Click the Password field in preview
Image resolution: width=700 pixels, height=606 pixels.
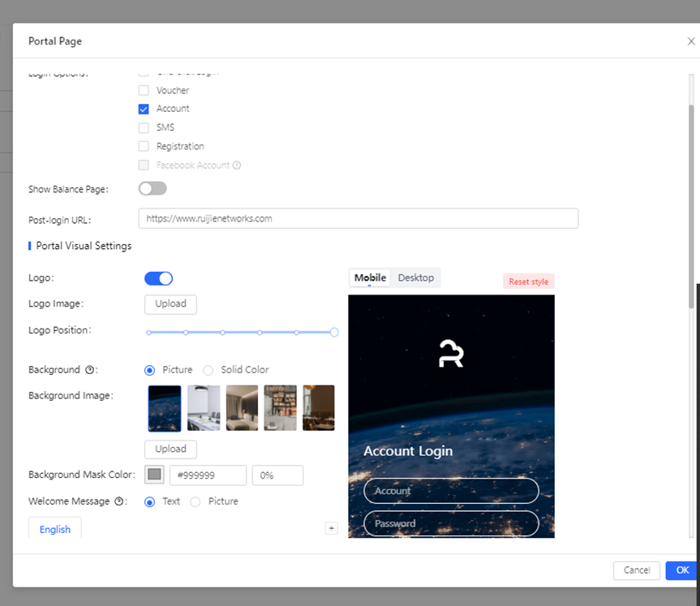[451, 523]
